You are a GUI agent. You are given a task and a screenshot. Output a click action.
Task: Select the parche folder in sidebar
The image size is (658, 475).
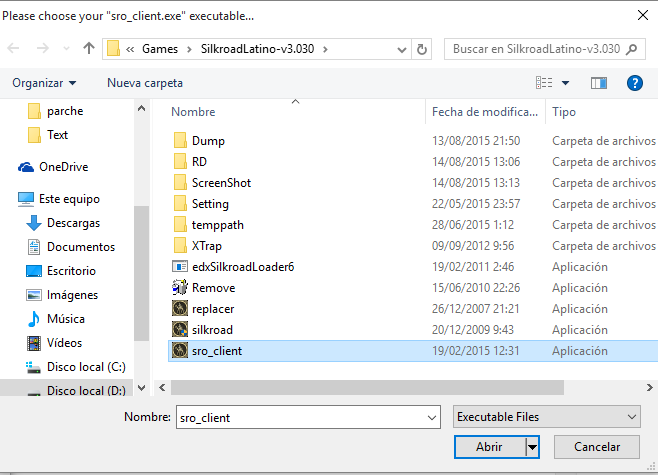[x=65, y=111]
